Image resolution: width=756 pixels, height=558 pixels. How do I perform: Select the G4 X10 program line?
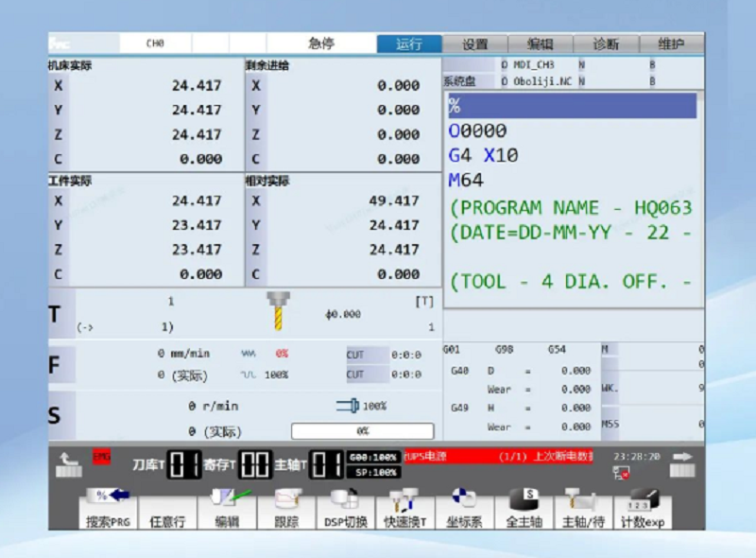click(x=484, y=155)
